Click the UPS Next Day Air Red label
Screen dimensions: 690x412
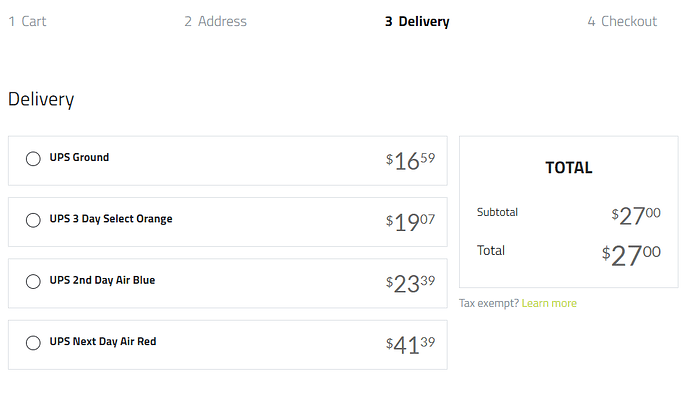[x=103, y=342]
